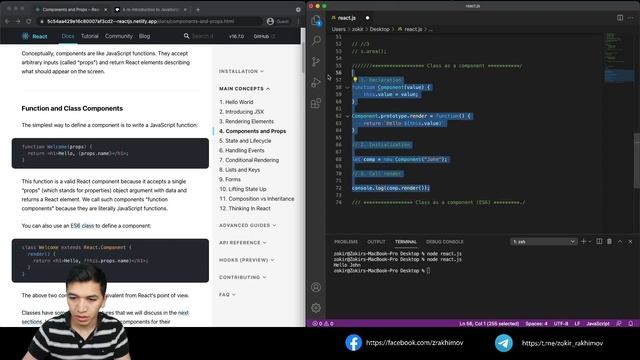
Task: Click the lightbulb code action icon
Action: 355,80
